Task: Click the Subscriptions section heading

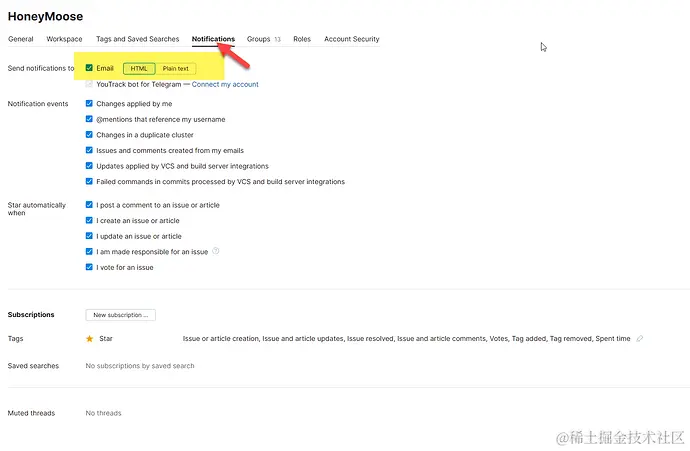Action: [x=31, y=315]
